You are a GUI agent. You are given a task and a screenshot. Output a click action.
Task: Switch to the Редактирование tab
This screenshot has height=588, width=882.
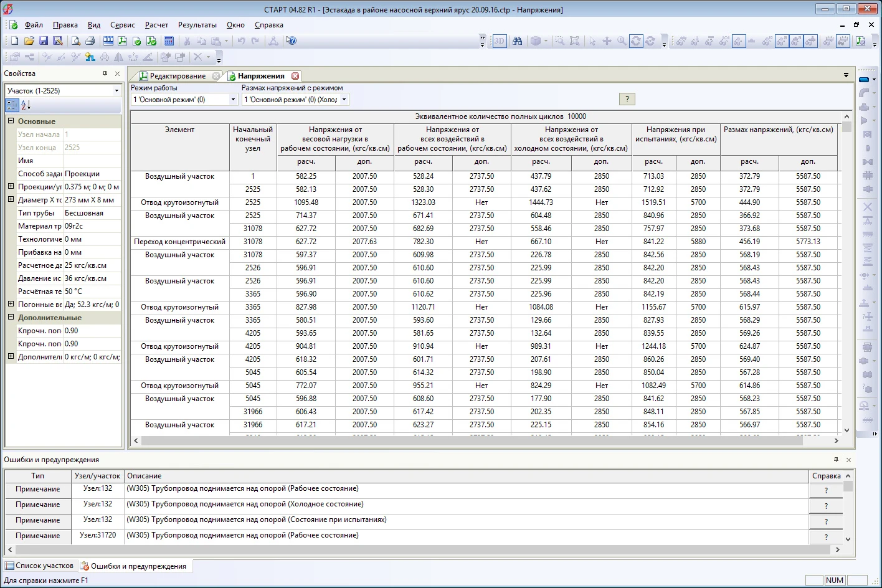click(x=177, y=76)
